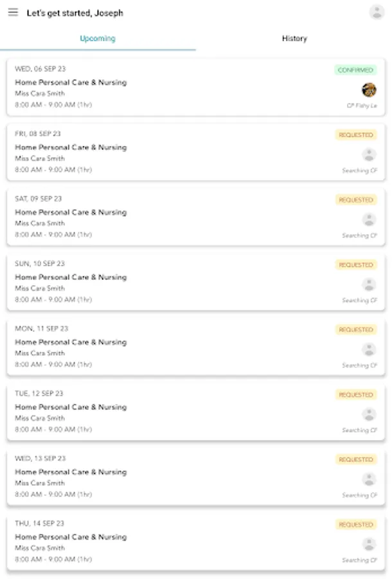Click placeholder avatar on 12 SEP booking

[369, 414]
